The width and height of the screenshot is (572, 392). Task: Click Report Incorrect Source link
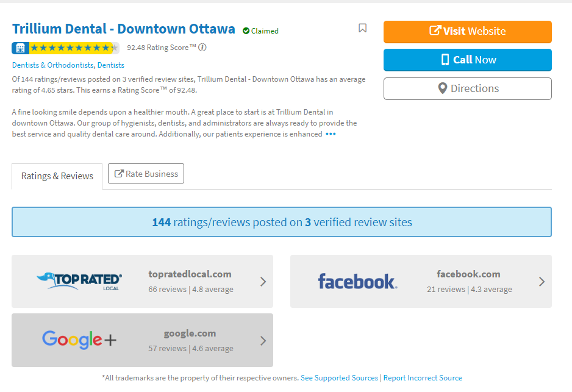[423, 378]
